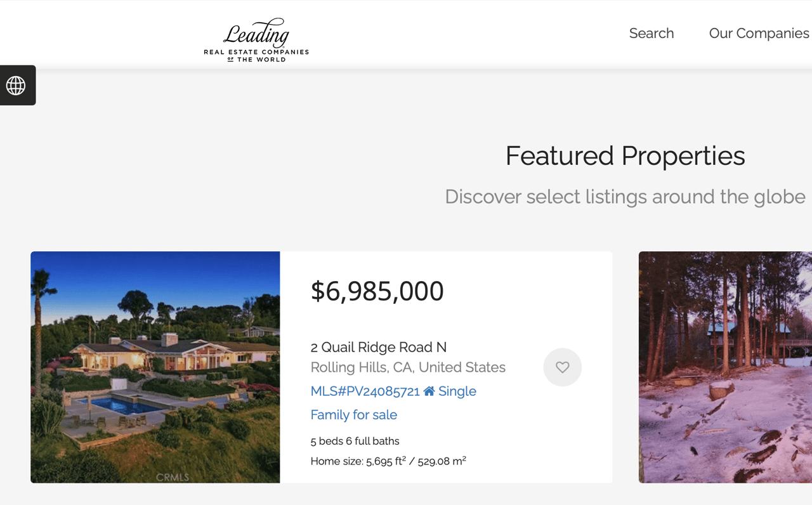Click the $6,985,000 listing price
The height and width of the screenshot is (505, 812).
pyautogui.click(x=377, y=291)
